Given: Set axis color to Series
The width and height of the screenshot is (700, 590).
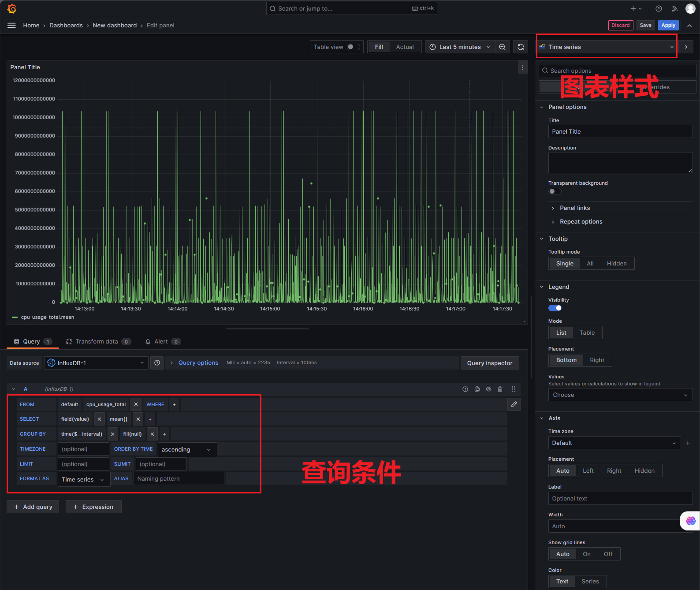Looking at the screenshot, I should [x=590, y=581].
